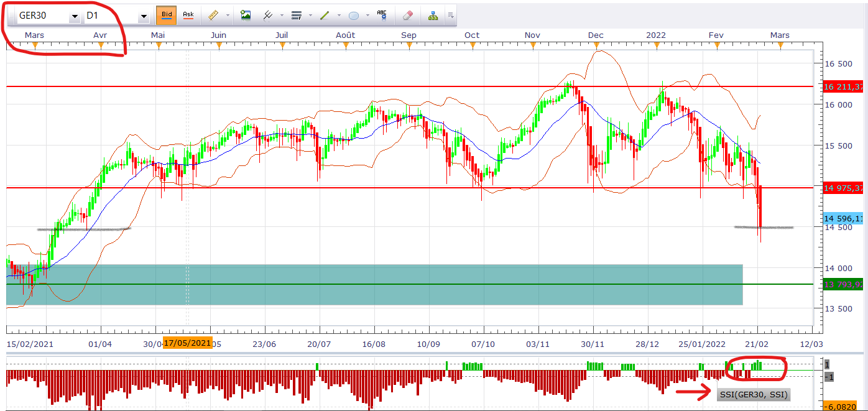Viewport: 868px width, 411px height.
Task: Click the orange 17/05/2021 date marker
Action: click(187, 343)
